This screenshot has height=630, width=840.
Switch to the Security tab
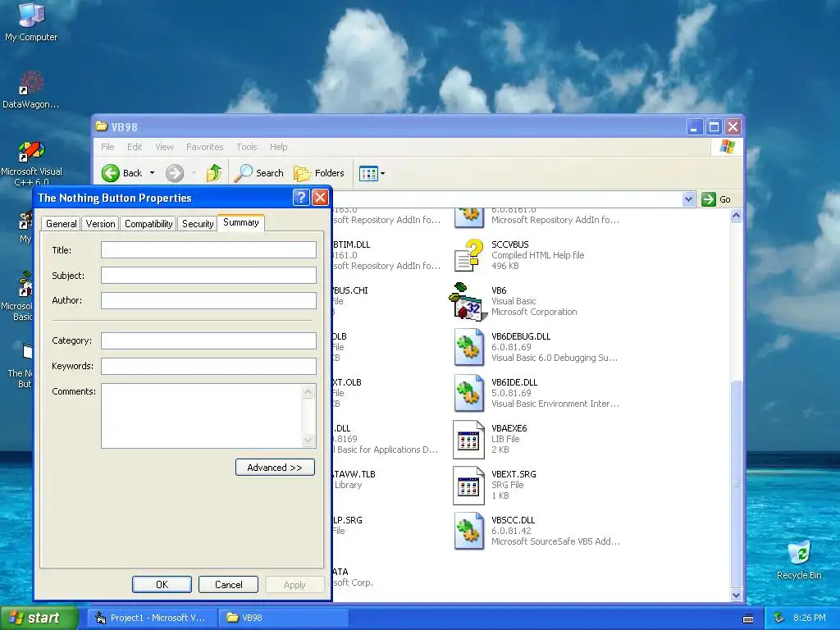click(198, 224)
